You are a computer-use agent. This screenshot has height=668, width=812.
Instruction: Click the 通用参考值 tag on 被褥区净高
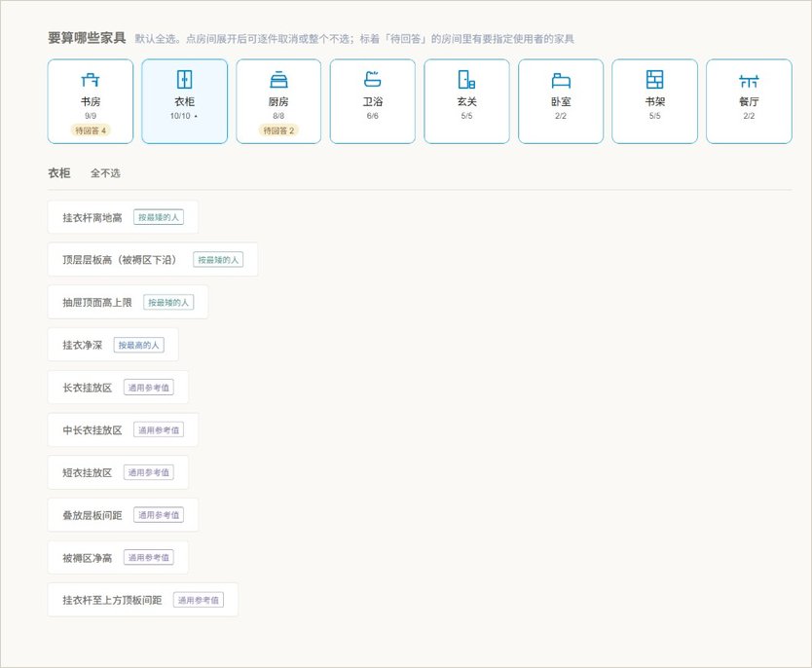click(x=149, y=558)
